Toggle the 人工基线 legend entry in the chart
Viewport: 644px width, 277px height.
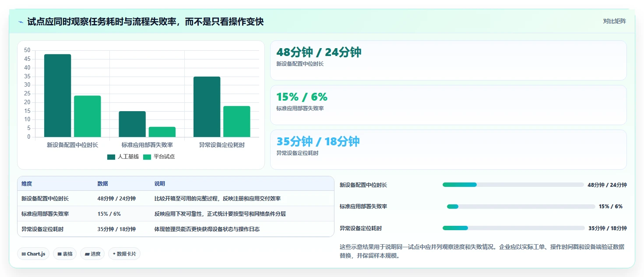click(x=123, y=157)
